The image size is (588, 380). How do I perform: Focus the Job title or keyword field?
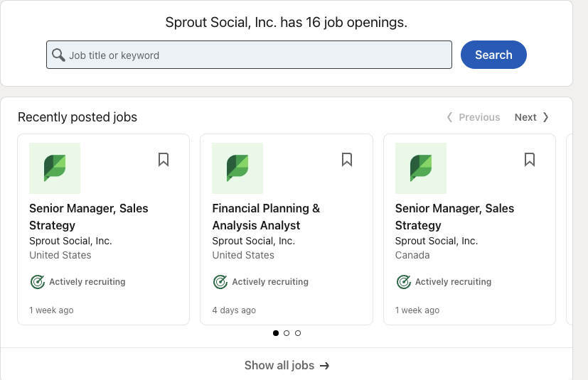tap(256, 55)
